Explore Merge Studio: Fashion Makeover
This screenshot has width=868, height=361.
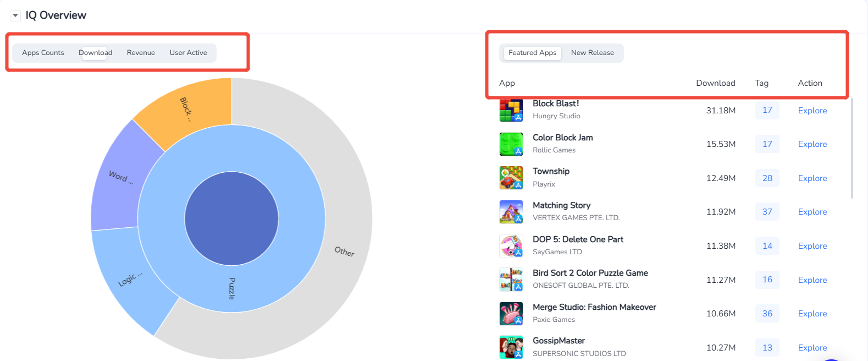tap(812, 314)
